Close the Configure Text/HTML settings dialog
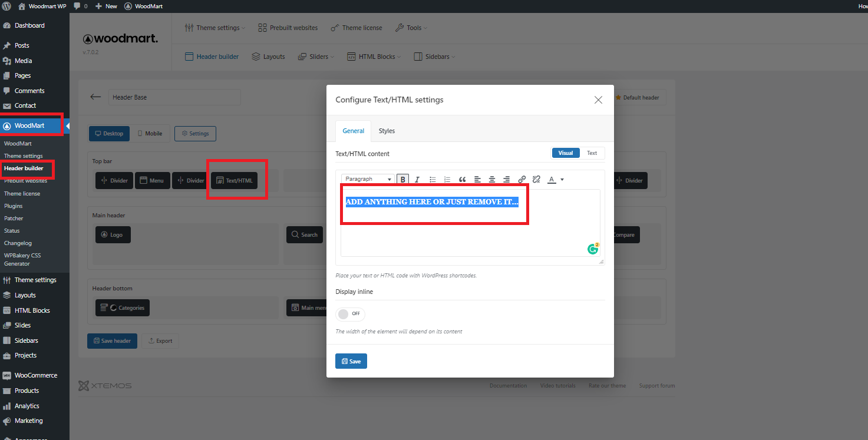The height and width of the screenshot is (440, 868). coord(598,100)
